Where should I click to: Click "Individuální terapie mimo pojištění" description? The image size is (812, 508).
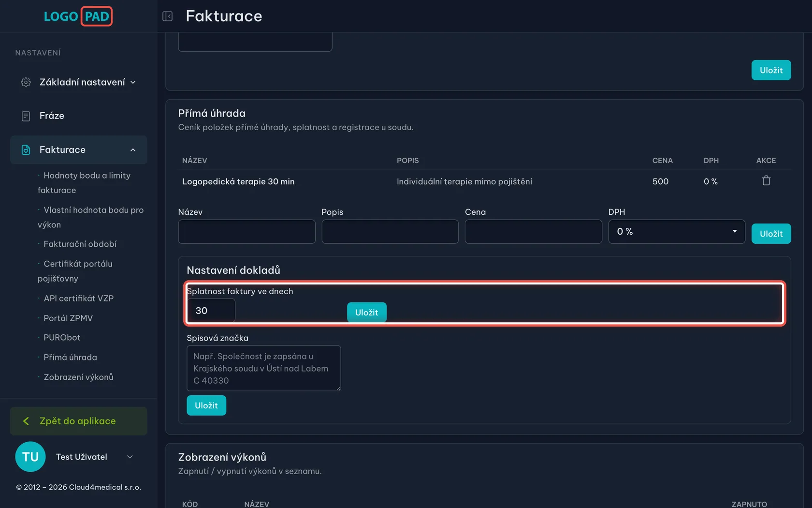click(x=464, y=181)
